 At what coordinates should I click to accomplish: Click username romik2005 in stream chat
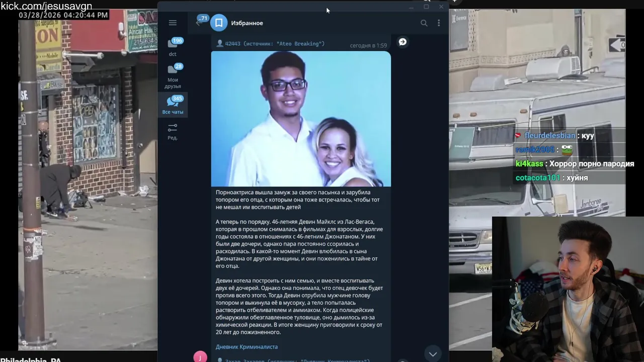click(x=535, y=149)
